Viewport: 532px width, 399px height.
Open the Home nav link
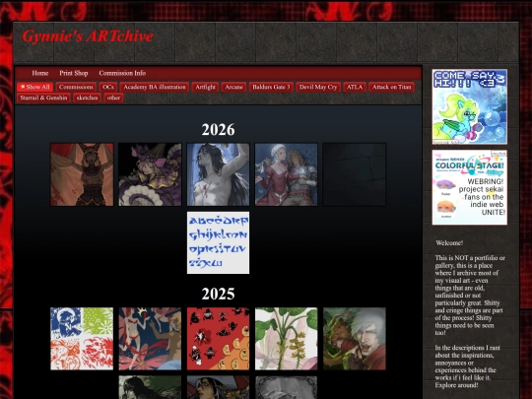(x=40, y=73)
